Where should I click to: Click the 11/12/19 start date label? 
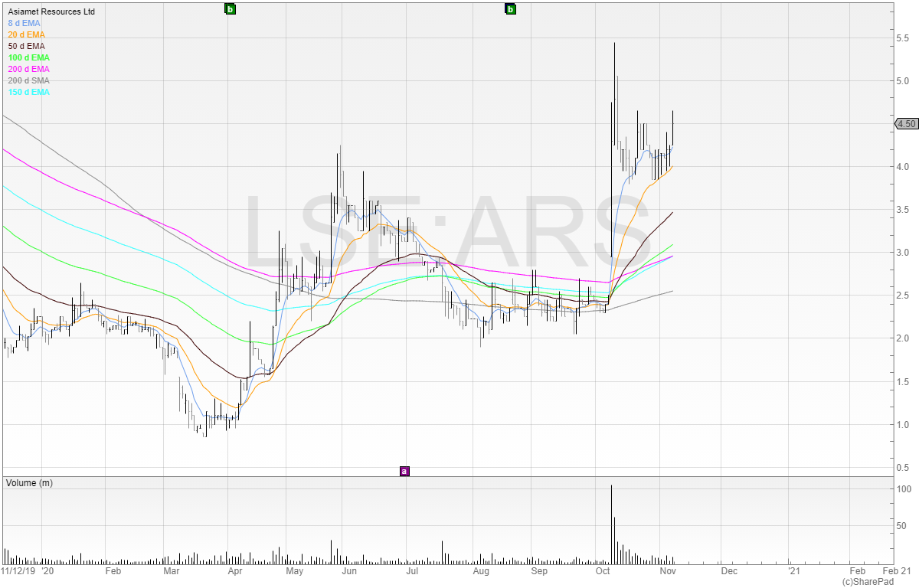[x=17, y=571]
